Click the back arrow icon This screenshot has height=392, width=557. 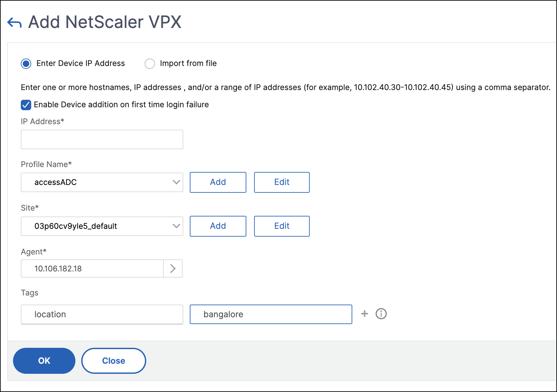coord(14,22)
